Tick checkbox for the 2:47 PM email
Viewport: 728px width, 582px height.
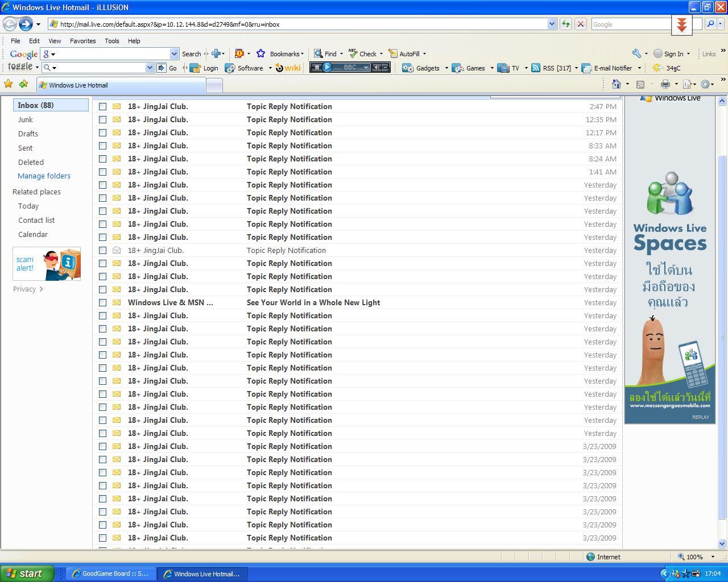[x=102, y=106]
